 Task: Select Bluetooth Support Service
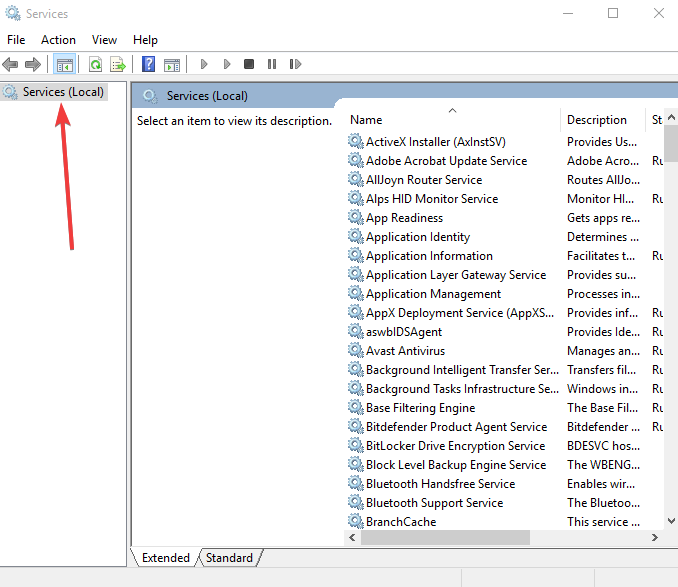click(x=434, y=503)
